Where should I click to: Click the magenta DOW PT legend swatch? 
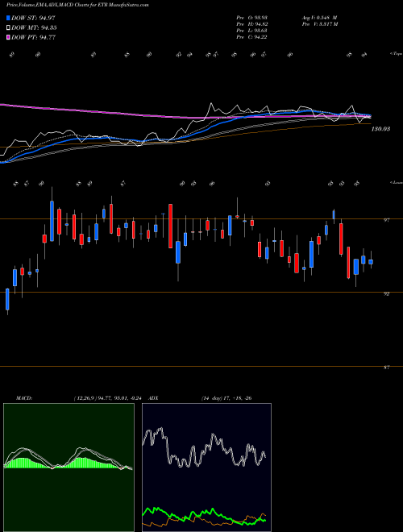(x=8, y=37)
